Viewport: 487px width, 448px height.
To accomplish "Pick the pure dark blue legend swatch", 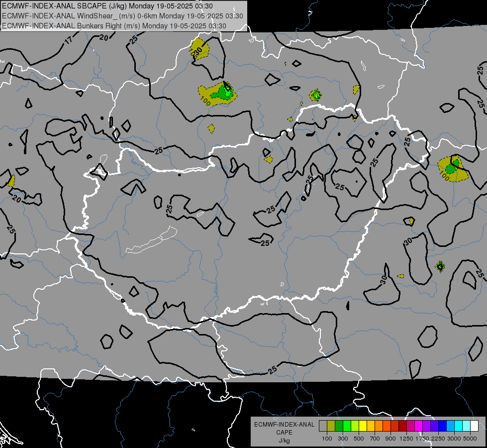I will point(443,426).
